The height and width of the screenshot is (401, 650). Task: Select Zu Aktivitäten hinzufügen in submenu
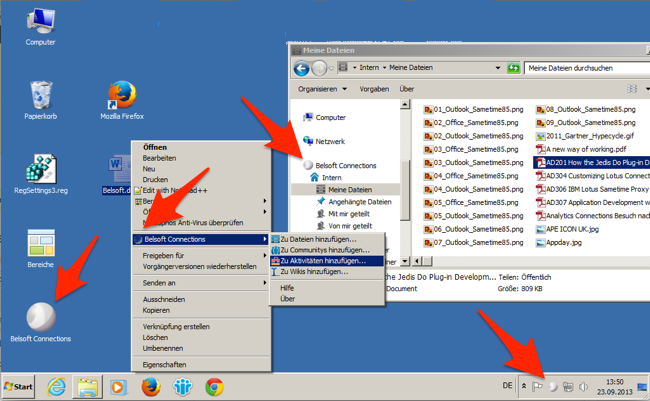click(x=327, y=261)
